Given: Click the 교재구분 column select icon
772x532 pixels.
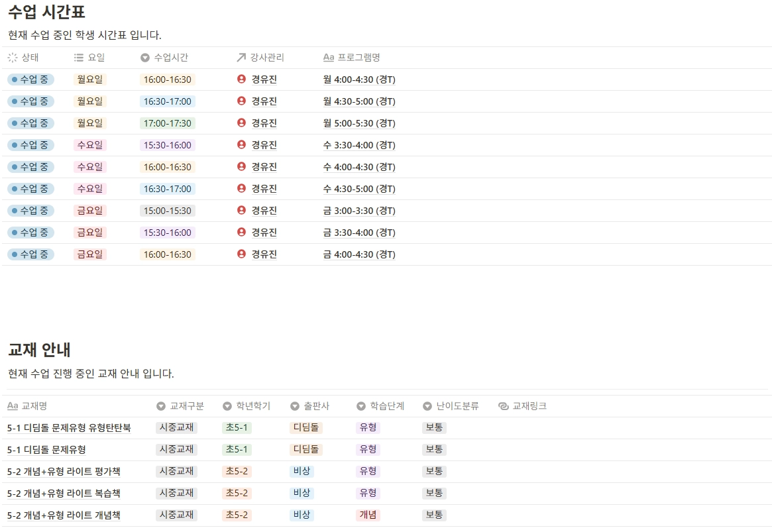Looking at the screenshot, I should [x=161, y=406].
